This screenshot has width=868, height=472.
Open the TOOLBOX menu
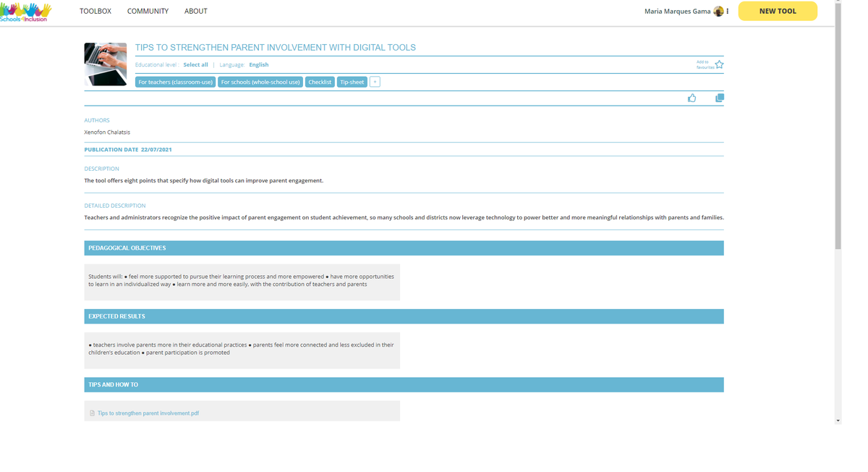[x=95, y=11]
